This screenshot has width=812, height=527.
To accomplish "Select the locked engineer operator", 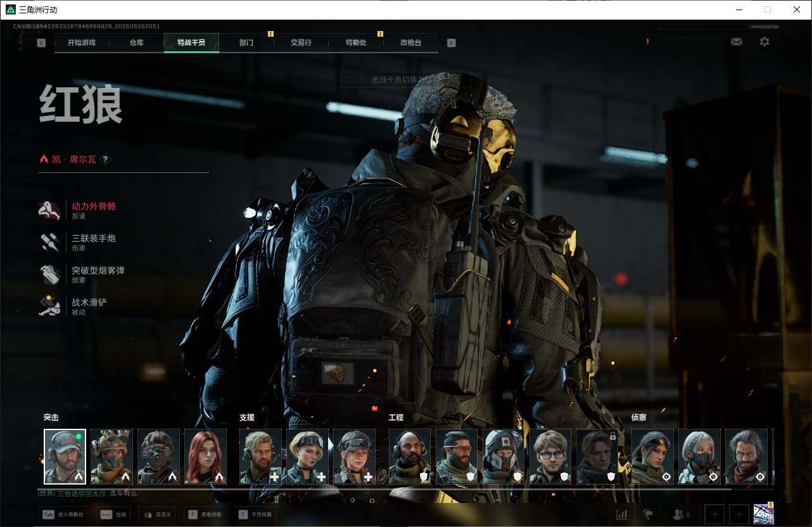I will click(x=597, y=457).
